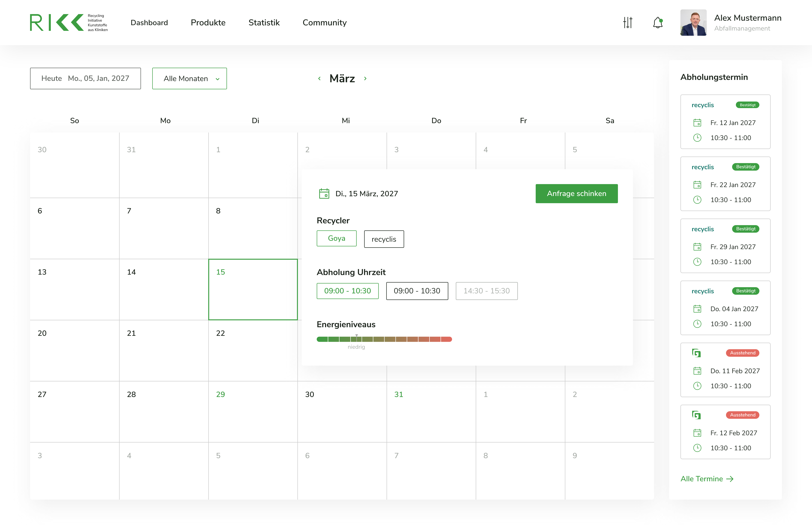Select calendar day 20
Screen dimensions: 812x525
click(x=75, y=351)
